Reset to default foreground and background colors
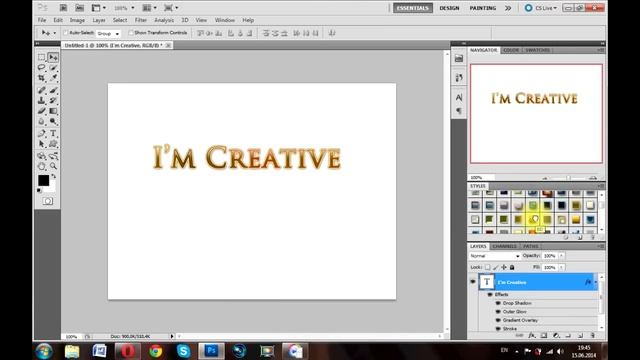This screenshot has width=640, height=360. point(39,191)
